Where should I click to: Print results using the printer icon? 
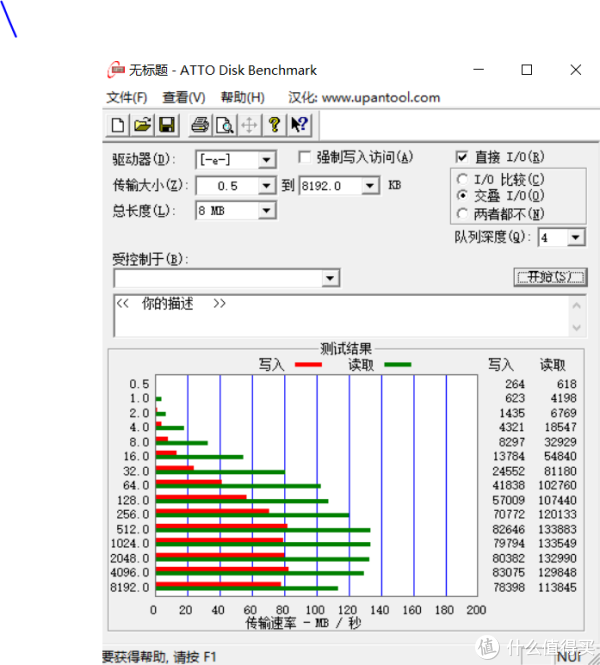[x=200, y=125]
